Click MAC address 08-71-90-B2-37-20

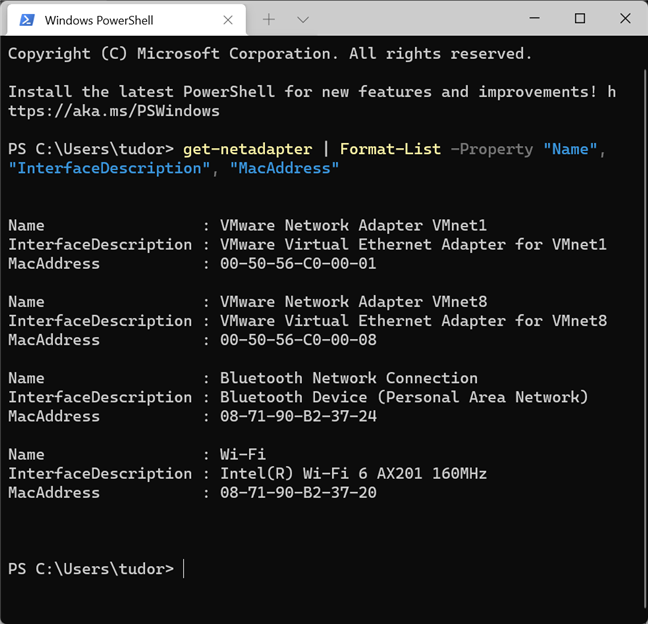(298, 493)
